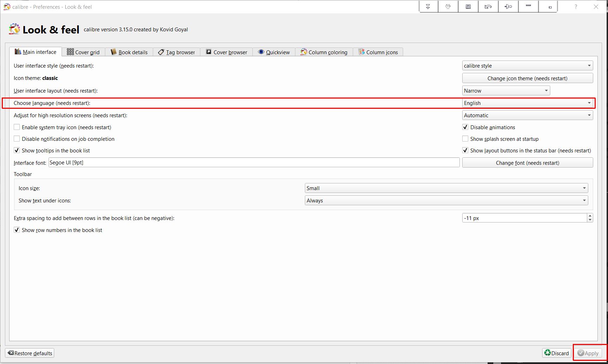The height and width of the screenshot is (364, 608).
Task: Click the double down-arrow icon in the title bar toolbar
Action: click(428, 7)
